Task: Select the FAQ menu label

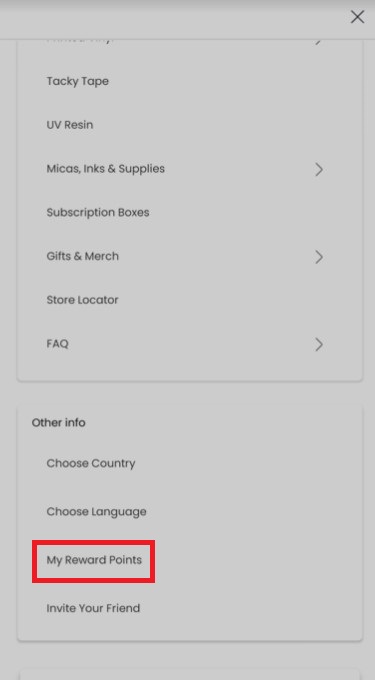Action: point(58,344)
